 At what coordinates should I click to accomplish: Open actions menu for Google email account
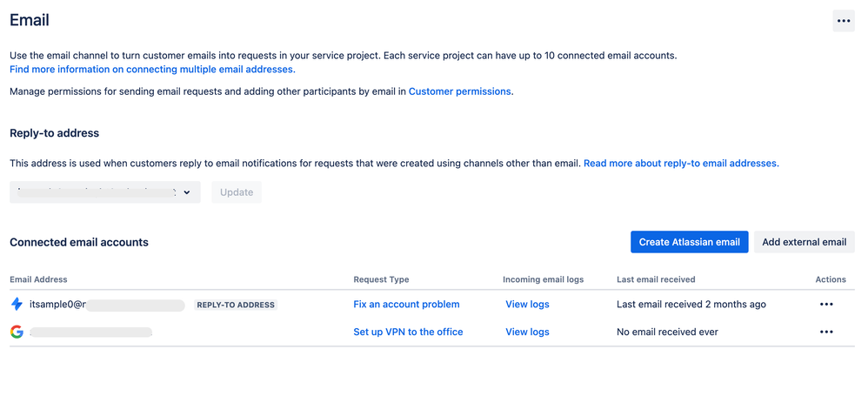[x=826, y=332]
